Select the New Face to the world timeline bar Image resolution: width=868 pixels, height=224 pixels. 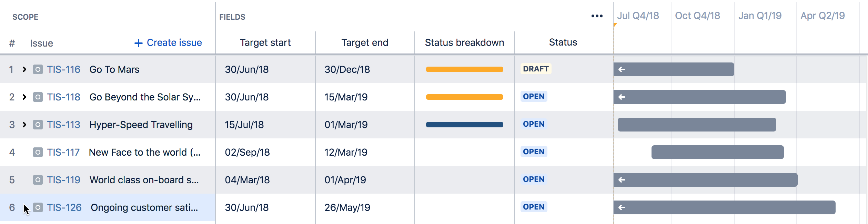click(x=717, y=152)
